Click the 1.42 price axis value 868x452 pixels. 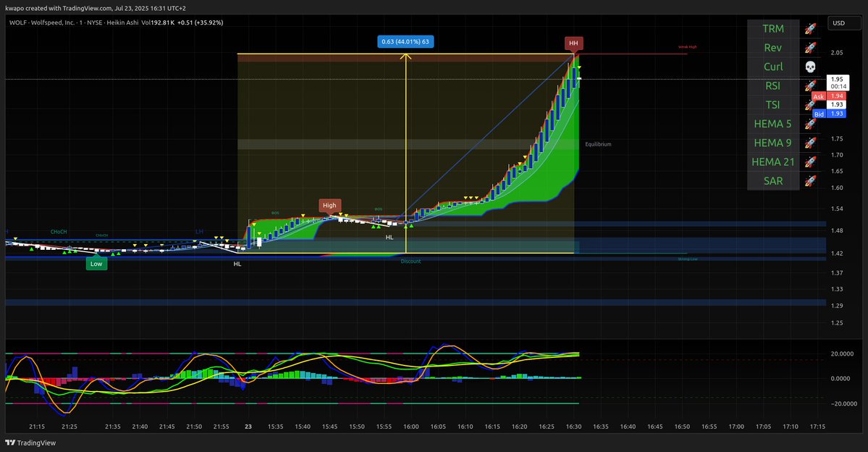tap(836, 254)
